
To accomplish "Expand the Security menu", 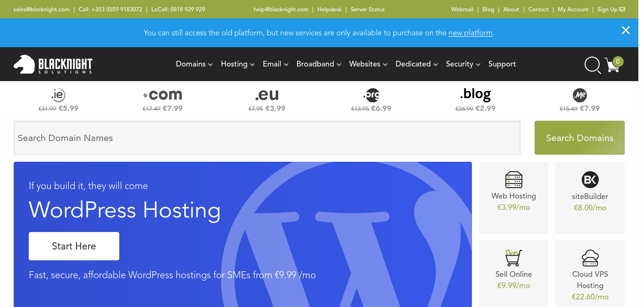I will 463,64.
